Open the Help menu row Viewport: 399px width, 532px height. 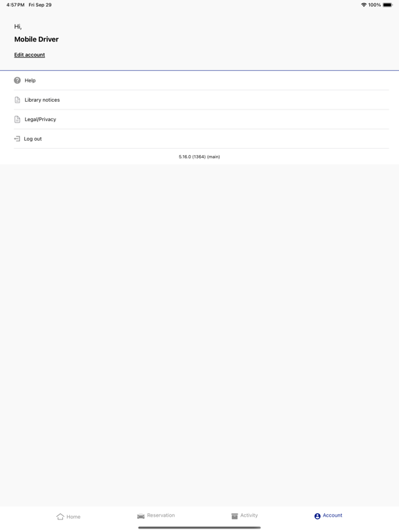[x=201, y=80]
